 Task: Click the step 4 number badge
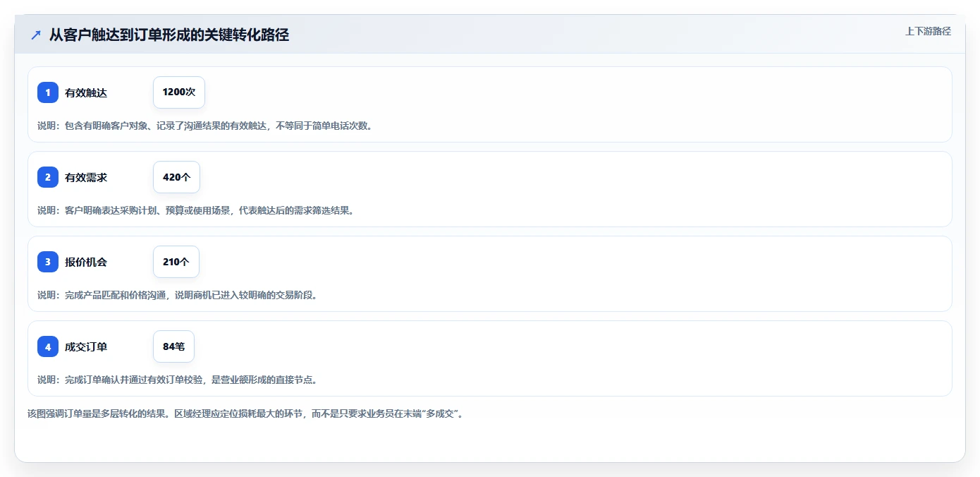point(48,346)
